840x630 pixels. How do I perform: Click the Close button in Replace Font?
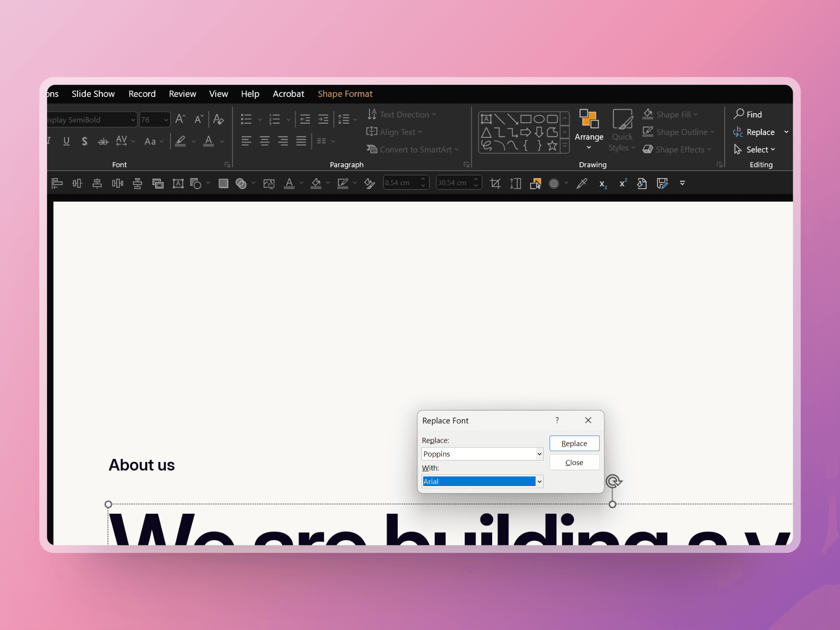574,462
